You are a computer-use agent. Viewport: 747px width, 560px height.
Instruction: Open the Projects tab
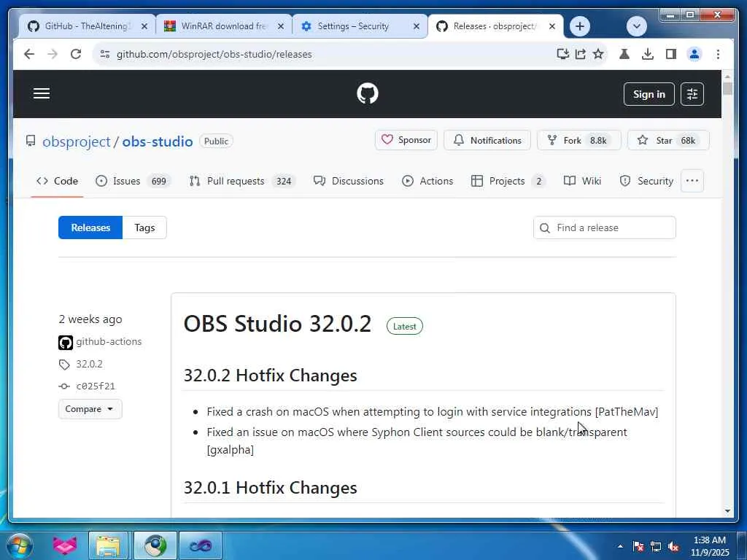(x=508, y=181)
